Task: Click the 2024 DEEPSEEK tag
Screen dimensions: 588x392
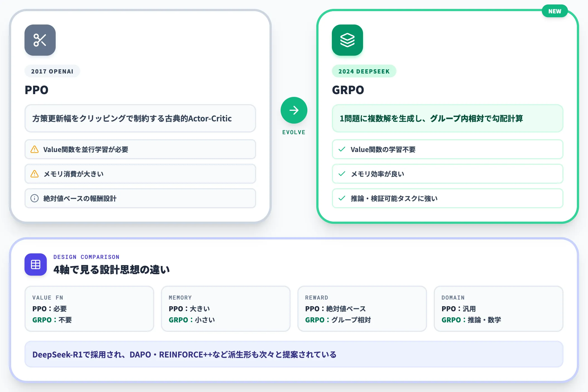Action: [364, 71]
